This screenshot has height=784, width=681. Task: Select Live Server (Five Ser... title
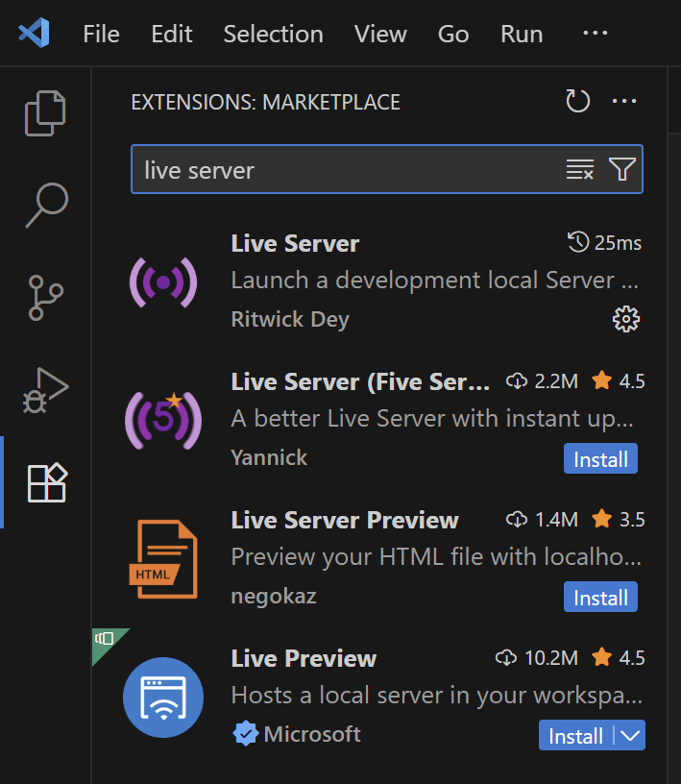pos(360,382)
